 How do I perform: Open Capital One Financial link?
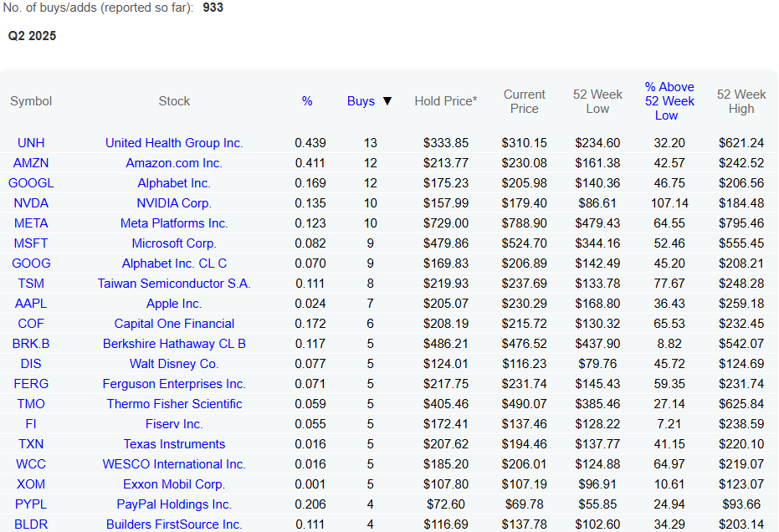[174, 324]
